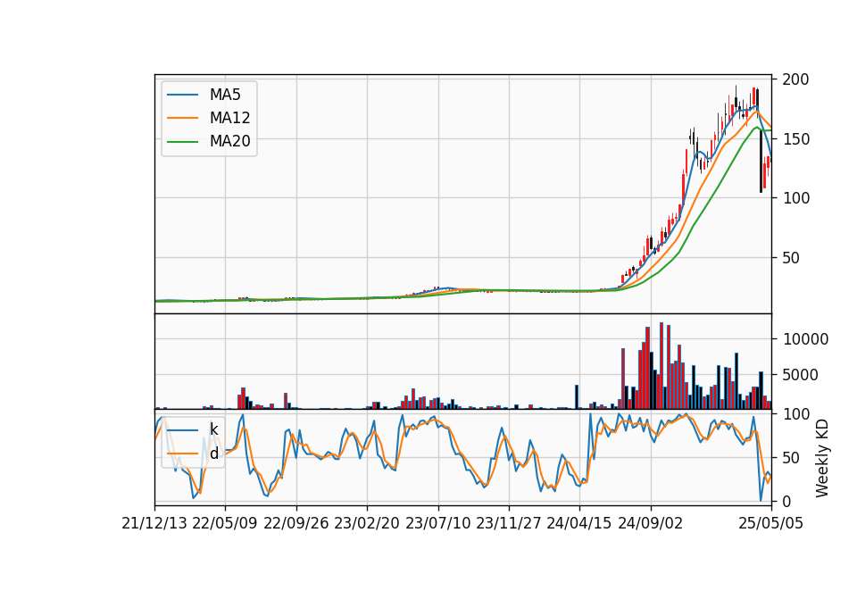Click the MA20 legend label

pos(229,141)
